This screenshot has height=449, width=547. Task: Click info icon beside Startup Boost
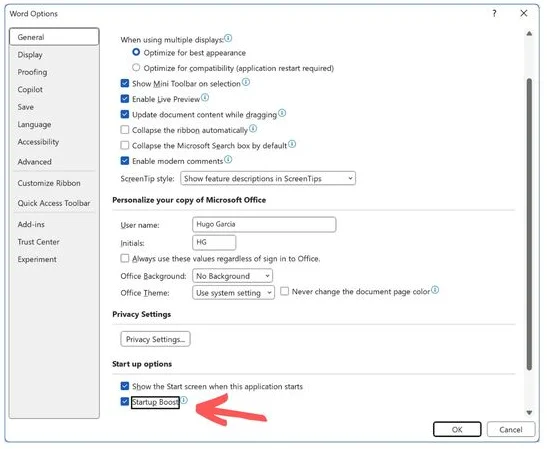click(184, 400)
